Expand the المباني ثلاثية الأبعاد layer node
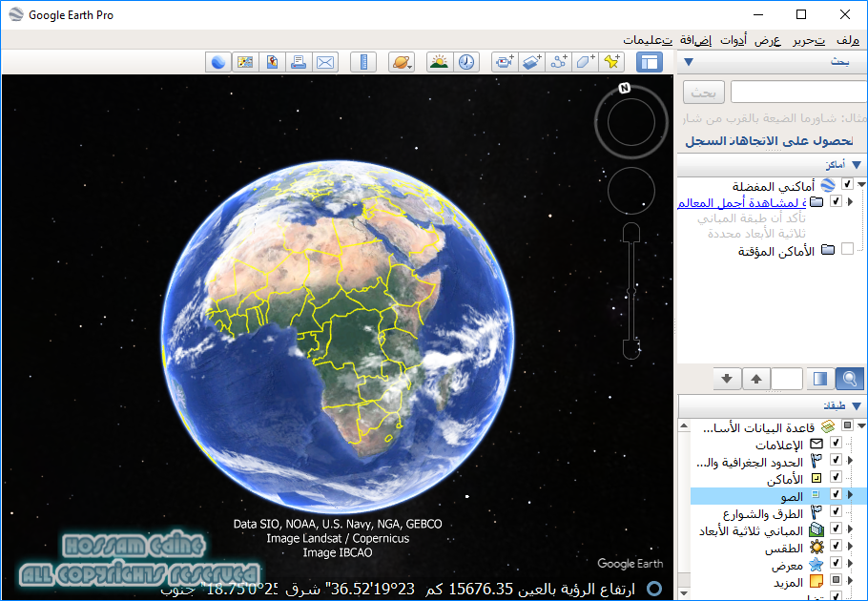Screen dimensions: 868x601 point(850,529)
